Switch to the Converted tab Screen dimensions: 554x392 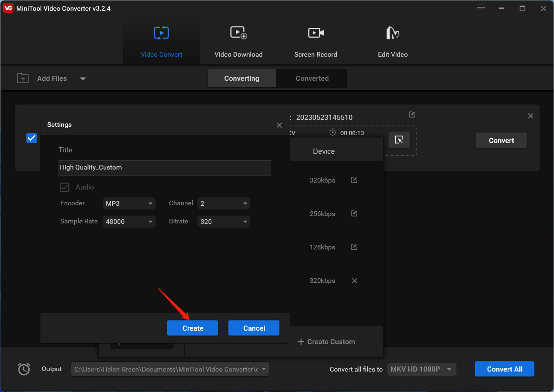coord(312,78)
